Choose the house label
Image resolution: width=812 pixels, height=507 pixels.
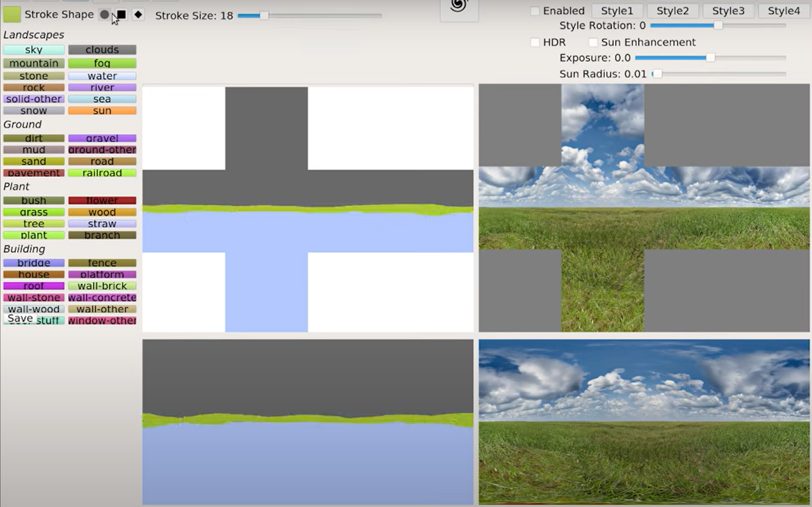34,275
